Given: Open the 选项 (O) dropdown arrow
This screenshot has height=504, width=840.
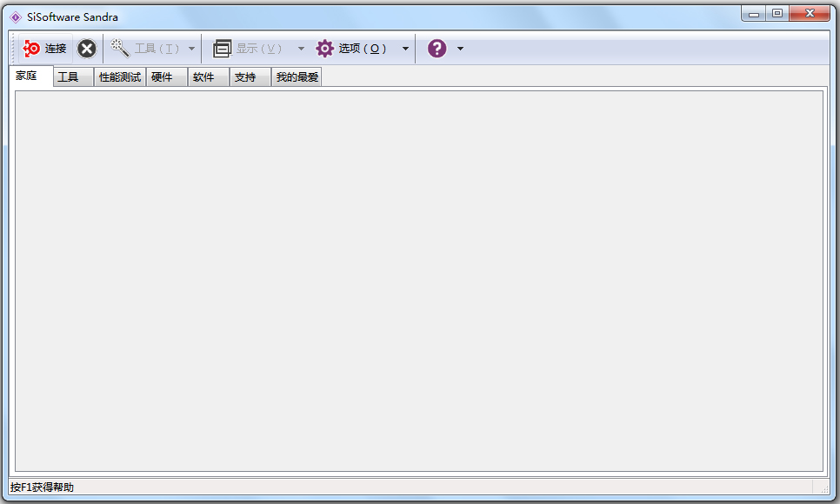Looking at the screenshot, I should point(405,48).
